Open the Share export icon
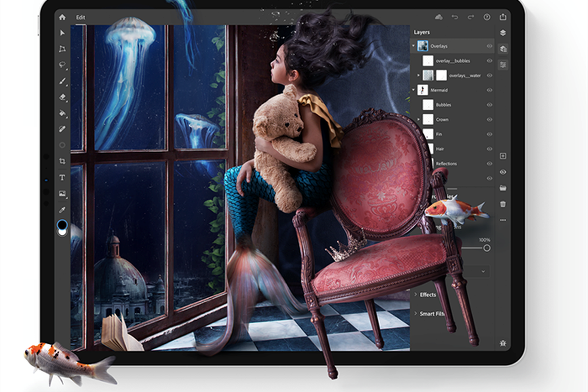This screenshot has height=392, width=588. tap(503, 17)
